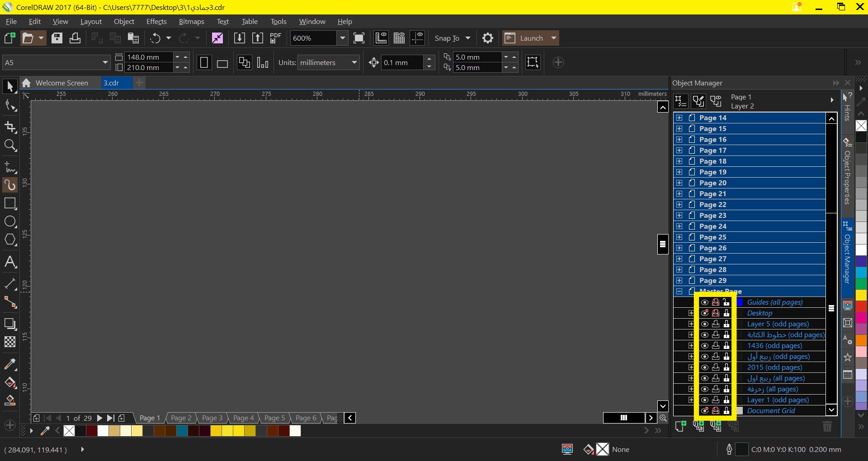This screenshot has height=461, width=868.
Task: Click the Options gear icon
Action: 488,38
